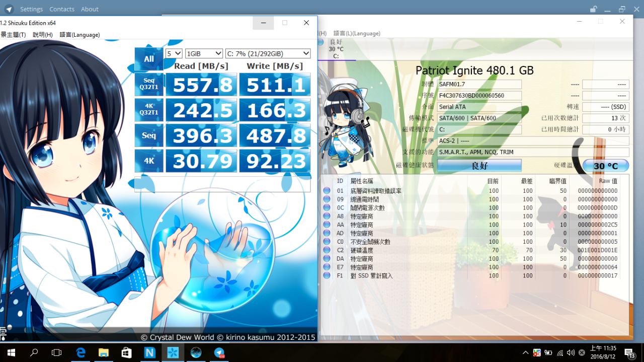Click the supported features field S.M.A.R.T., APM, NCQ, TRIM
The width and height of the screenshot is (644, 362).
click(x=533, y=152)
